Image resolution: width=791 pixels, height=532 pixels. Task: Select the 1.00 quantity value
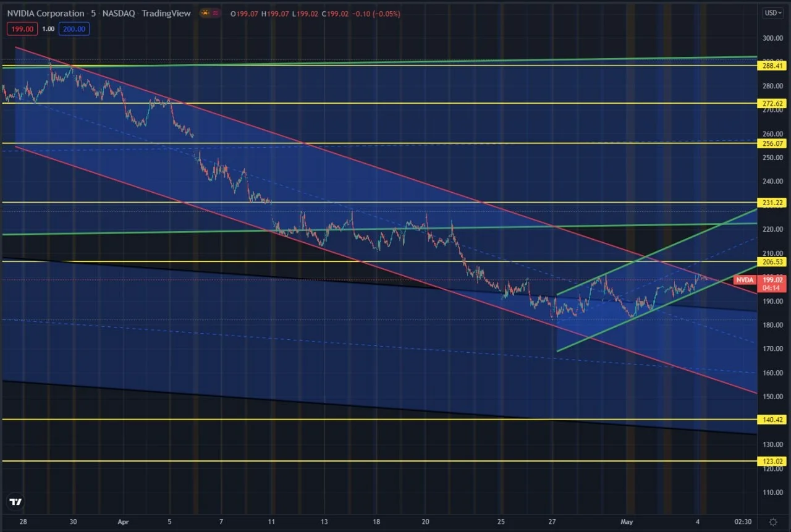pyautogui.click(x=48, y=28)
